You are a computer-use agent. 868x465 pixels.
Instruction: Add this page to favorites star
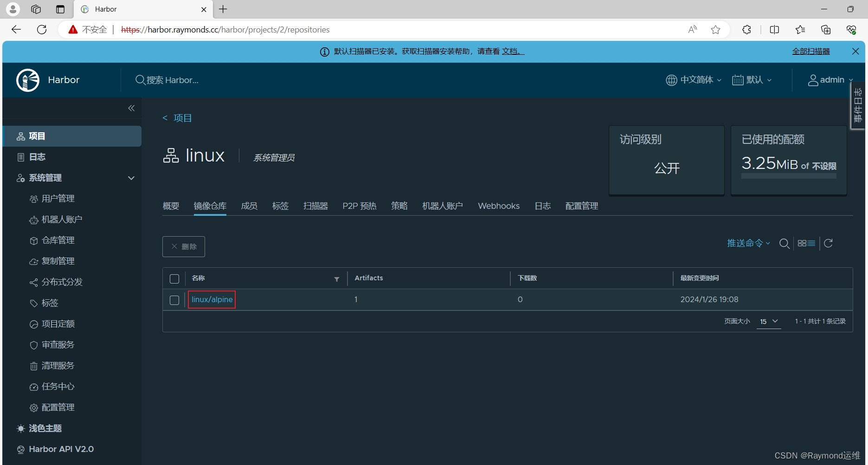click(716, 30)
